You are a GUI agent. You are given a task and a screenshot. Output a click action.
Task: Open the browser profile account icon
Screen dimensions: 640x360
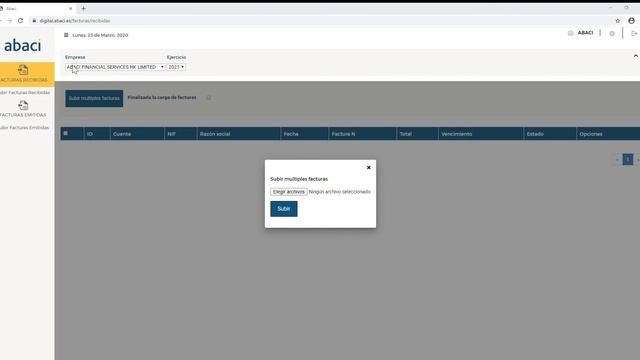click(x=631, y=20)
